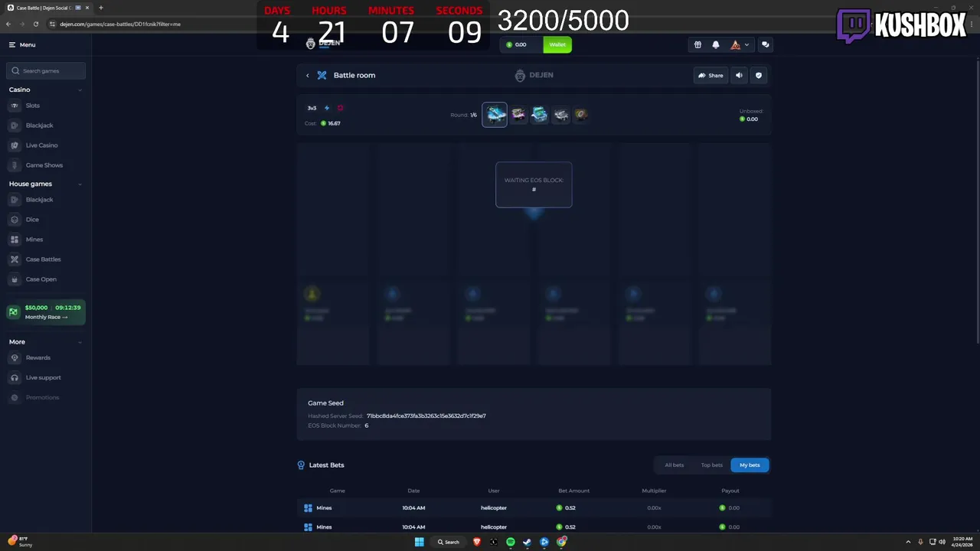980x551 pixels.
Task: Select the fourth case thumbnail
Action: click(x=561, y=115)
